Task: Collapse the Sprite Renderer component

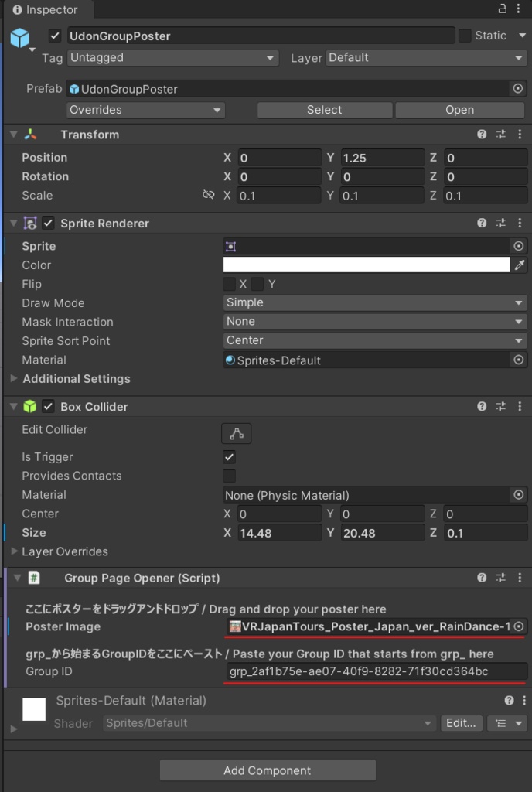Action: point(14,223)
